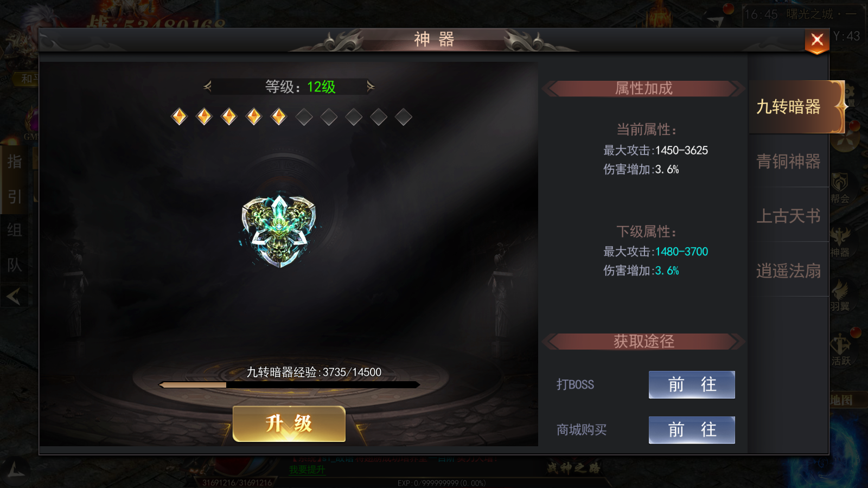Switch to the 青铜神器 tab
This screenshot has height=488, width=868.
(789, 161)
